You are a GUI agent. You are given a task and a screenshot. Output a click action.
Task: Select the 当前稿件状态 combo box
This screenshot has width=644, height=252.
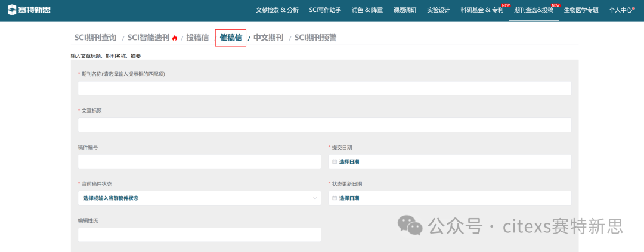click(x=200, y=198)
